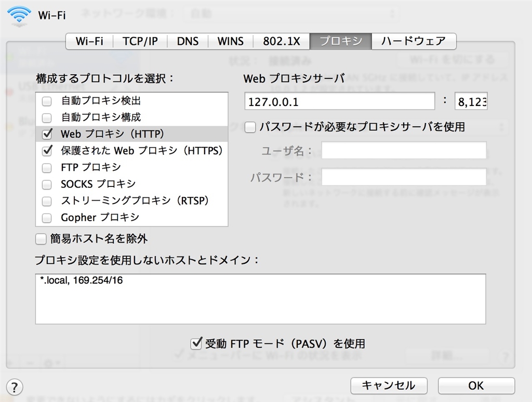Screen dimensions: 532x402
Task: Enable 自動プロキシ検出 checkbox
Action: tap(47, 101)
